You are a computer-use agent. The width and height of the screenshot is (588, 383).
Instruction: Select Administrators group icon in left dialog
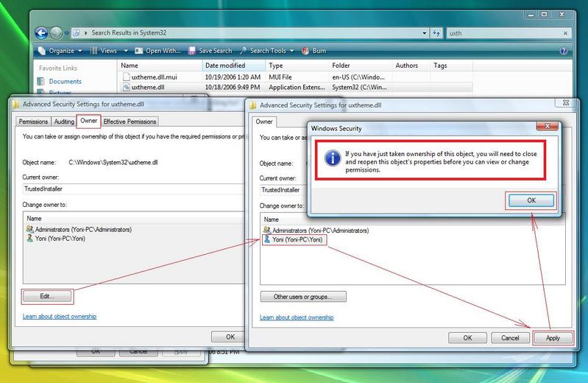(x=29, y=230)
